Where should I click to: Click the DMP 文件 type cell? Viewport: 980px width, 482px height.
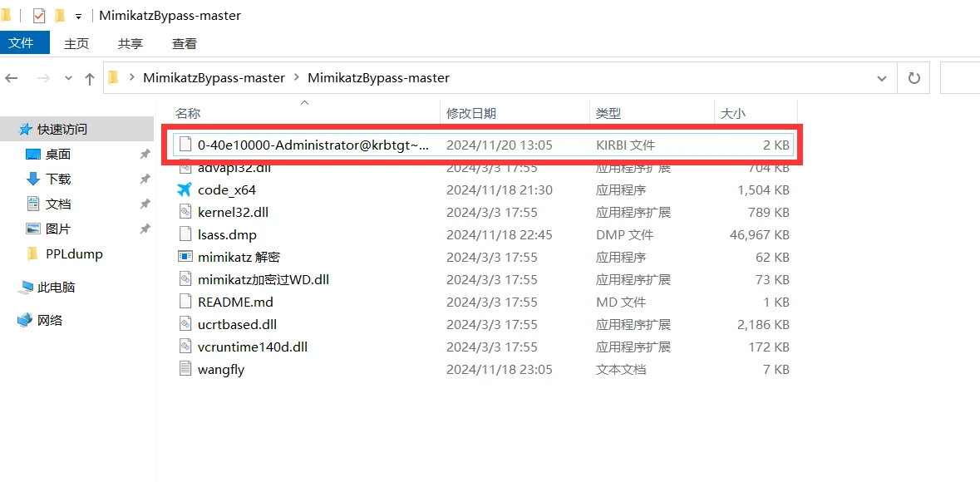pyautogui.click(x=623, y=235)
